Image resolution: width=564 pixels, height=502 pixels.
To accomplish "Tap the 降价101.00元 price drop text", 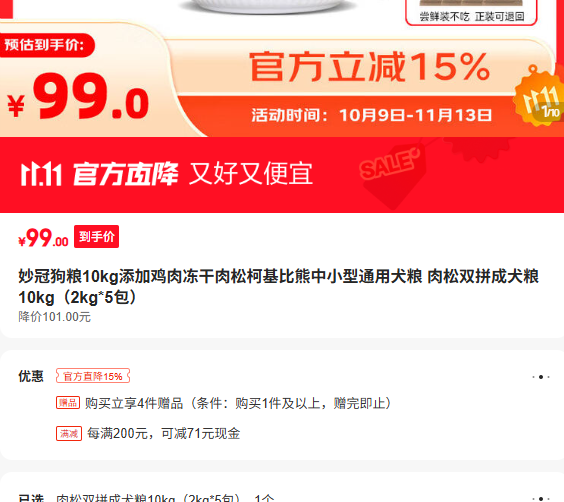I will tap(54, 317).
